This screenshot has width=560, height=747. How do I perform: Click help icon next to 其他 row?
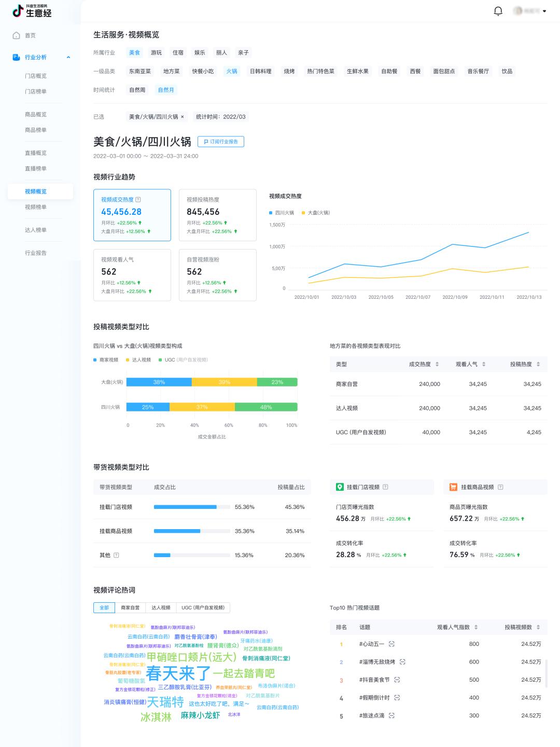pyautogui.click(x=116, y=555)
